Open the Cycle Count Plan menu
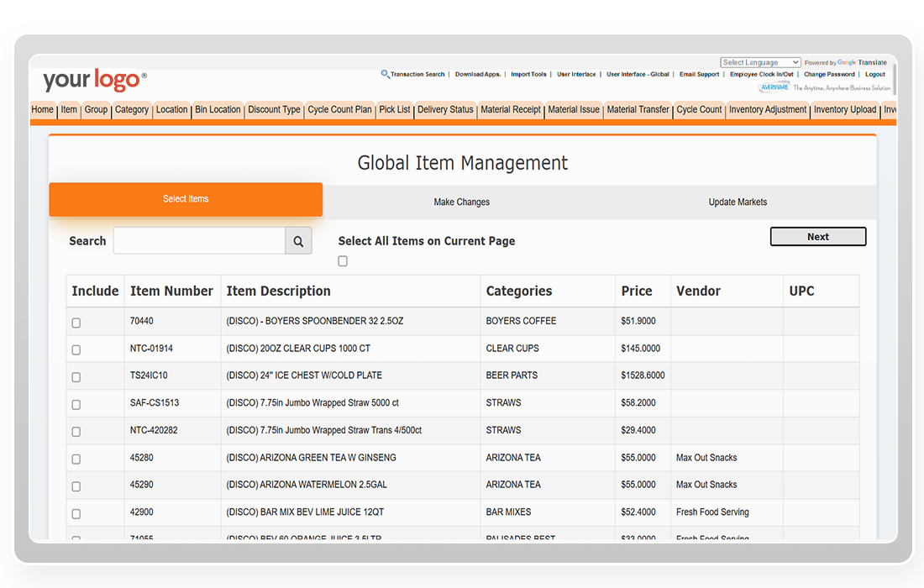Viewport: 924px width, 588px height. click(x=340, y=109)
